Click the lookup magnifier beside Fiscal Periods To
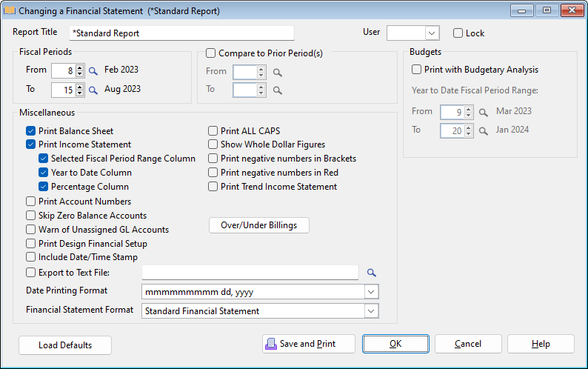 tap(93, 90)
